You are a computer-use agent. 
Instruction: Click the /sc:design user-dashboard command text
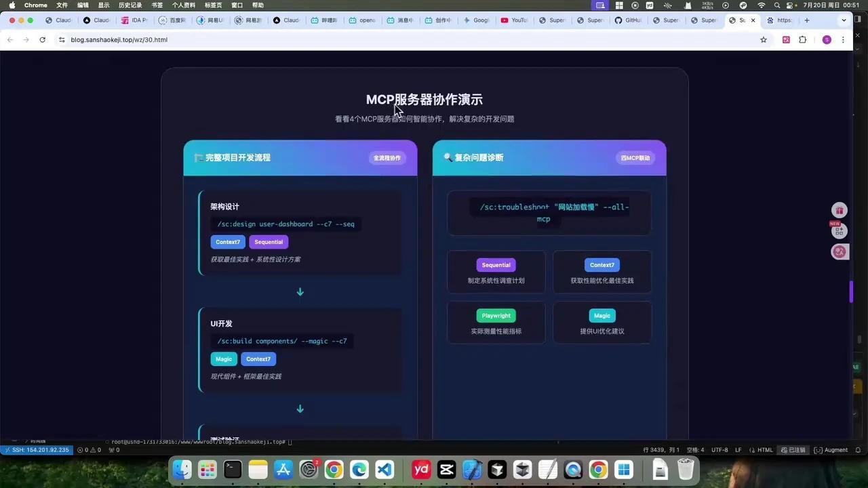(285, 224)
